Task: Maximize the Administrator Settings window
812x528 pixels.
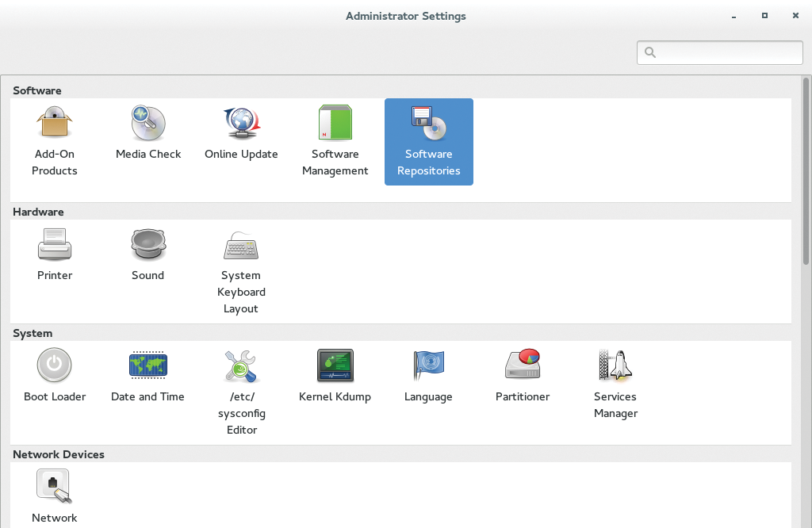Action: click(x=764, y=16)
